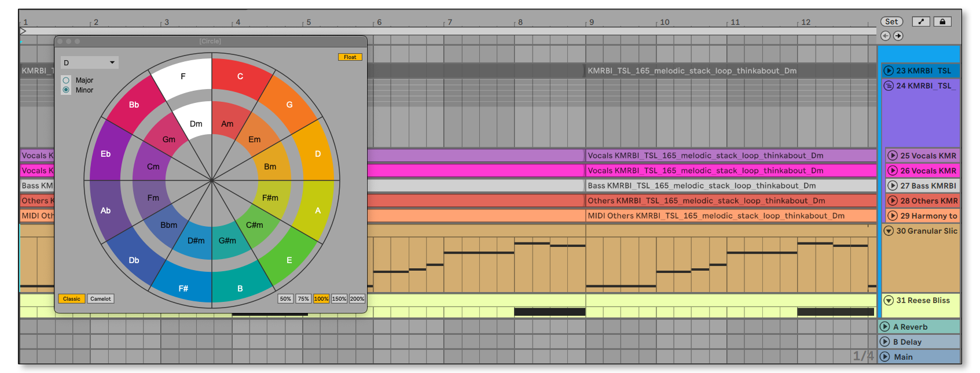This screenshot has height=373, width=980.
Task: Collapse the 30 Granular Slic track
Action: point(889,231)
